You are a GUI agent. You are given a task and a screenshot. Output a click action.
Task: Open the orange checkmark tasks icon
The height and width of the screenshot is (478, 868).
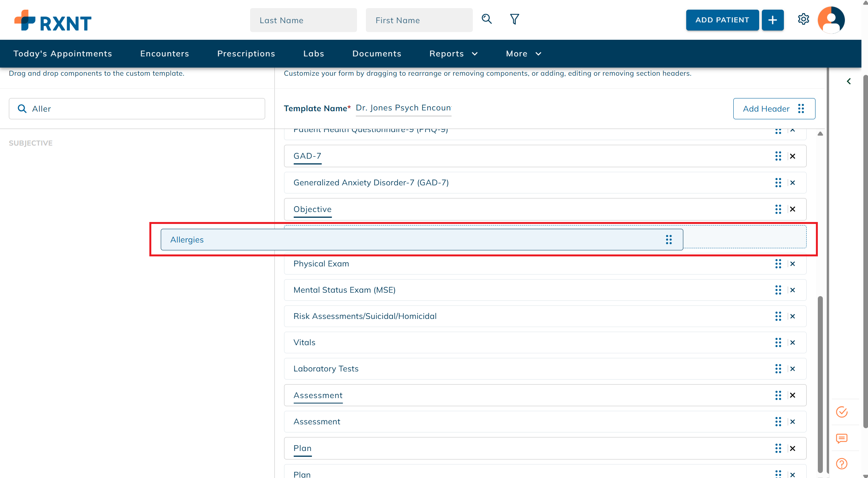point(842,412)
